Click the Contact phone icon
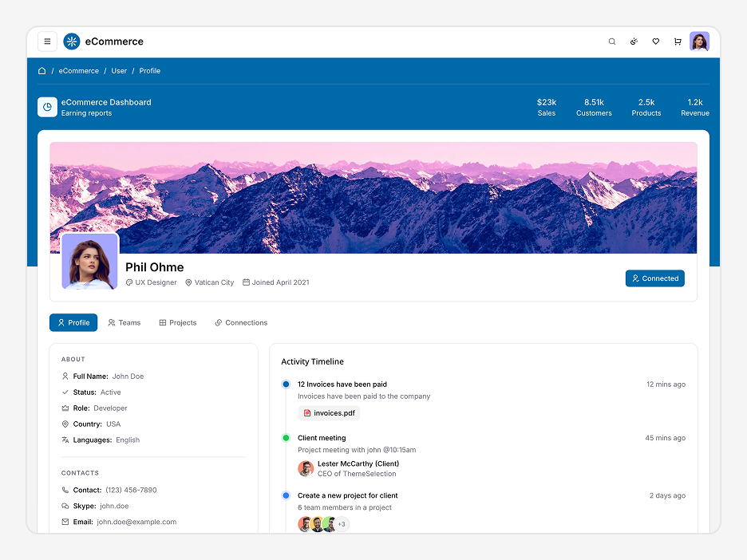This screenshot has height=560, width=747. pyautogui.click(x=65, y=490)
